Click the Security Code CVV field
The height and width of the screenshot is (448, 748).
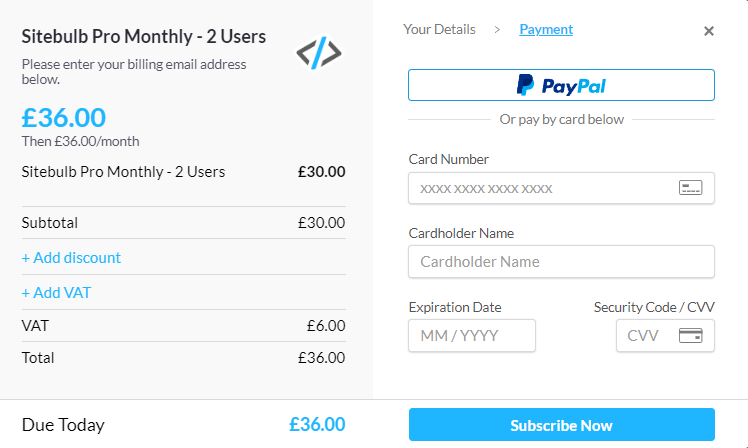[665, 335]
